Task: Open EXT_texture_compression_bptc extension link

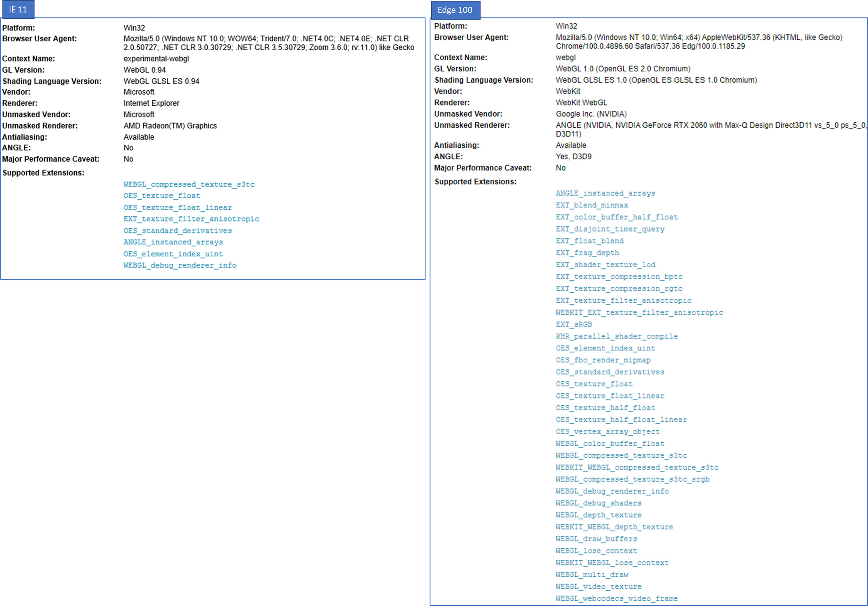Action: pos(619,277)
